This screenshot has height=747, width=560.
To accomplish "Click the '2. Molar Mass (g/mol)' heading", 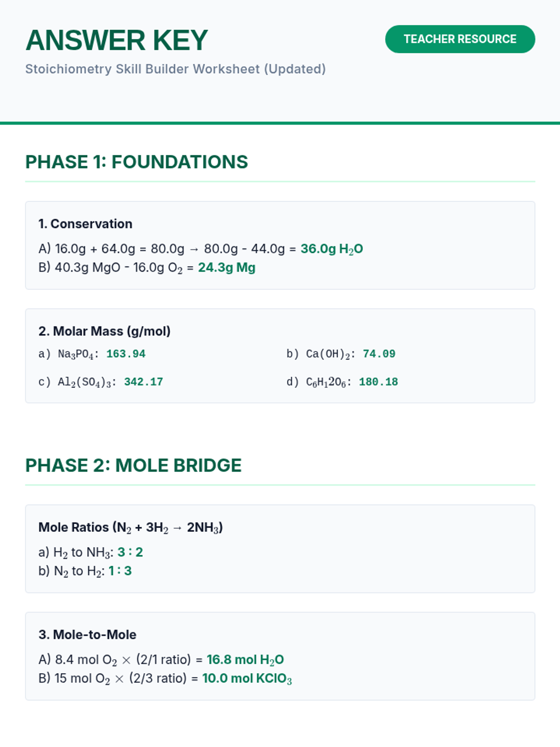I will point(105,331).
